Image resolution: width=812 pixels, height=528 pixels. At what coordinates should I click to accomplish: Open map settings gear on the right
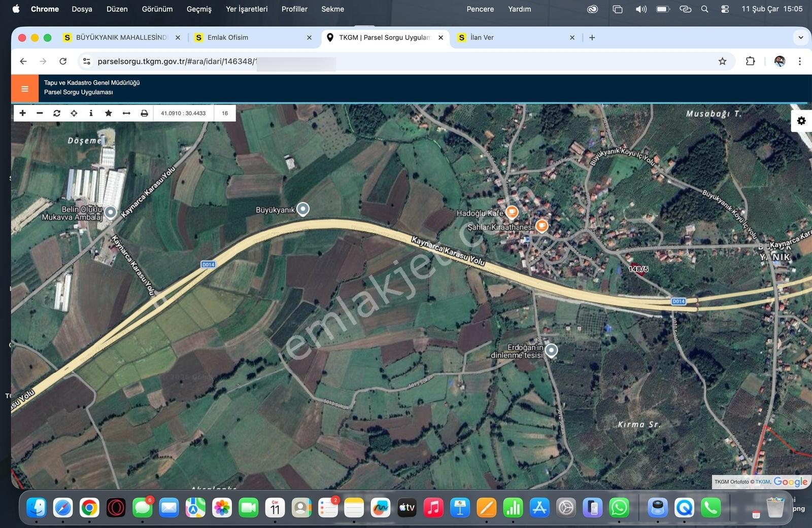click(x=801, y=121)
